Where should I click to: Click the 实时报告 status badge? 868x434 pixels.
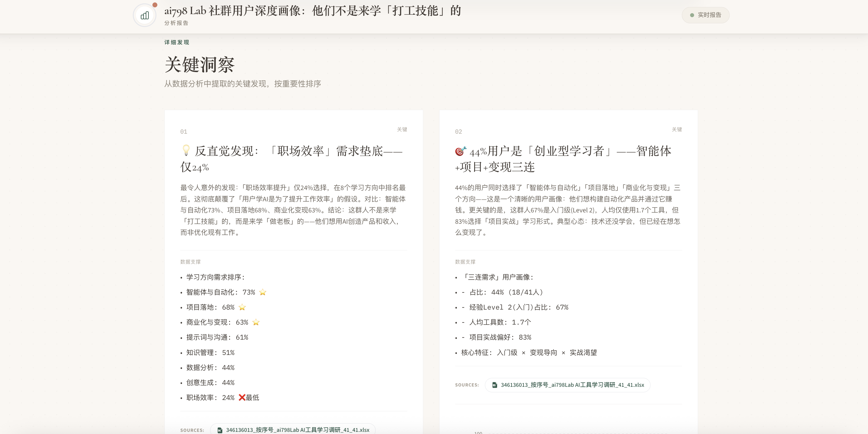coord(705,15)
